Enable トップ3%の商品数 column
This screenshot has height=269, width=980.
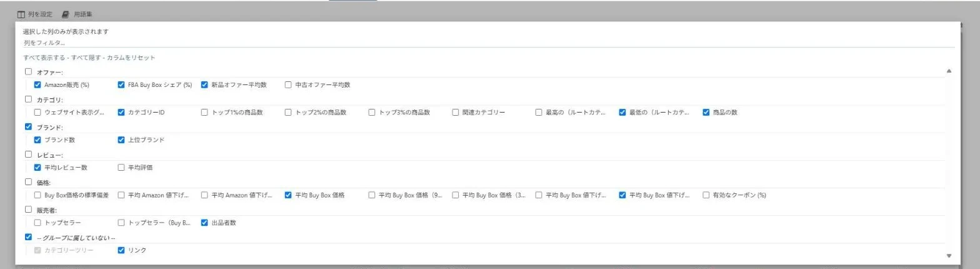[x=372, y=112]
